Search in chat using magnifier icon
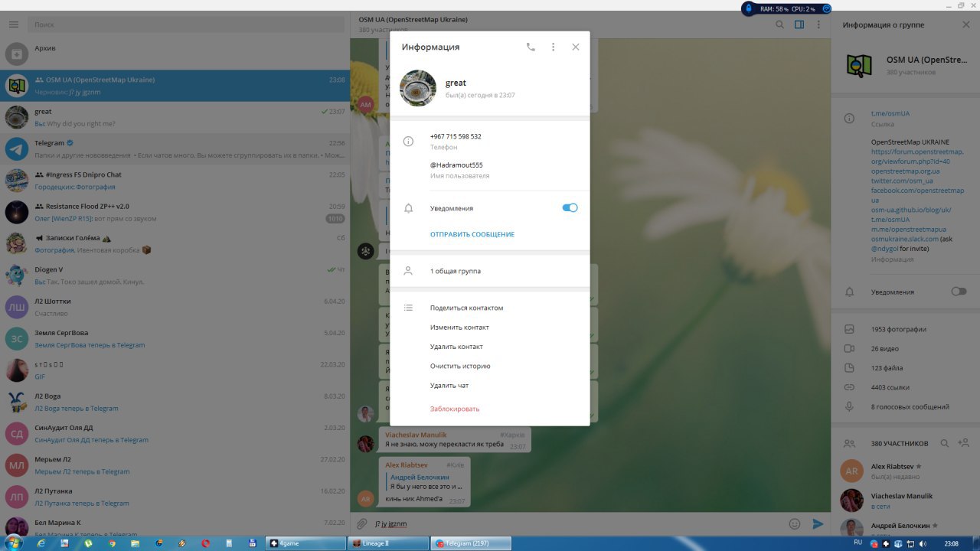Viewport: 980px width, 551px height. [x=779, y=24]
